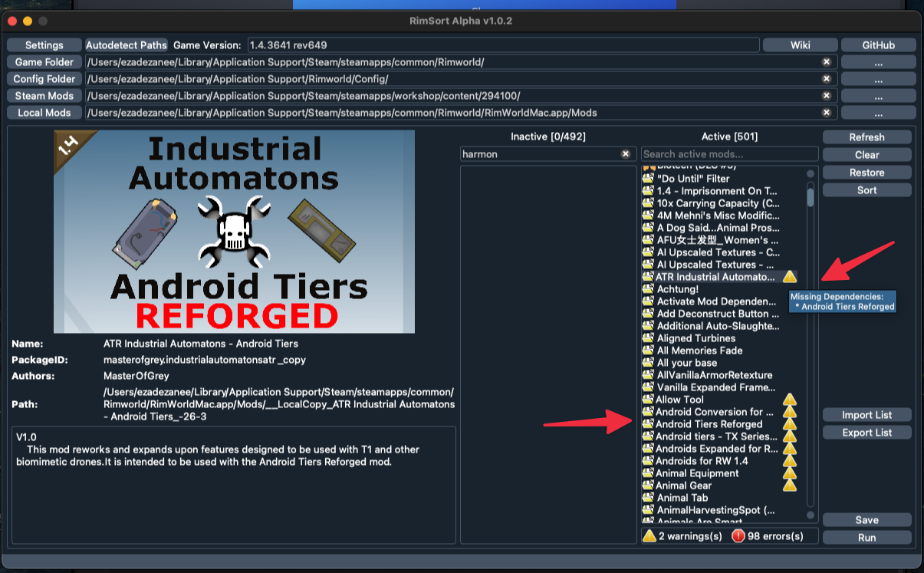
Task: Click the red 98 errors icon in status bar
Action: tap(738, 536)
